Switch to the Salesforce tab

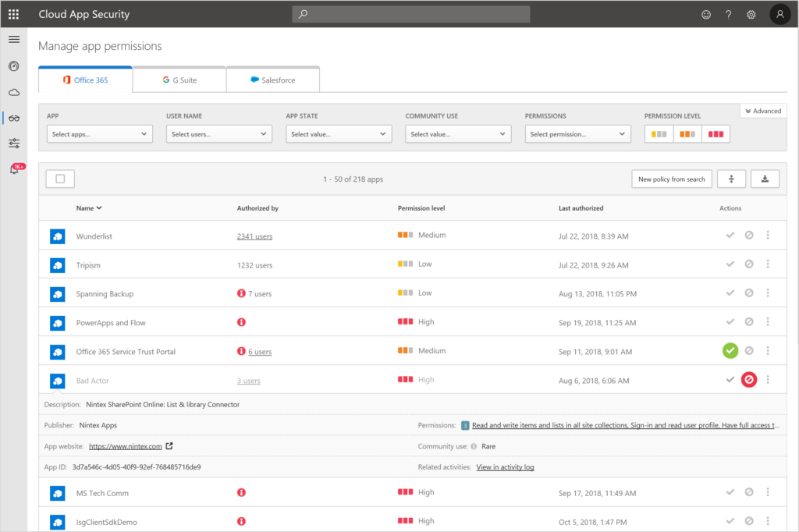click(x=272, y=79)
